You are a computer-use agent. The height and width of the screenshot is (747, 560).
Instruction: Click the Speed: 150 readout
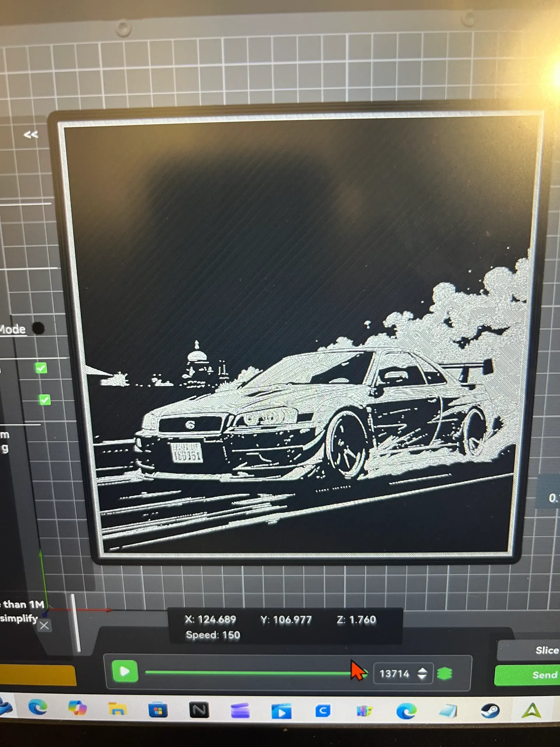213,635
